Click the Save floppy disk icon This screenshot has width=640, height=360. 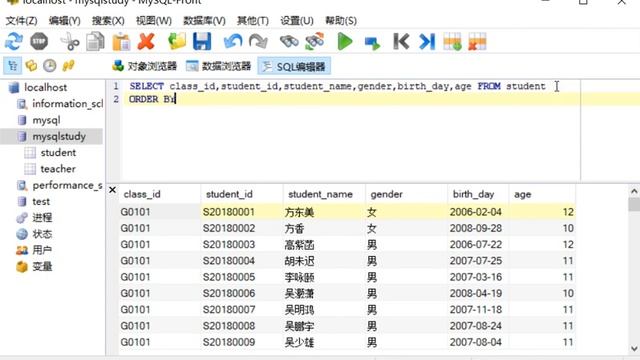[x=202, y=42]
